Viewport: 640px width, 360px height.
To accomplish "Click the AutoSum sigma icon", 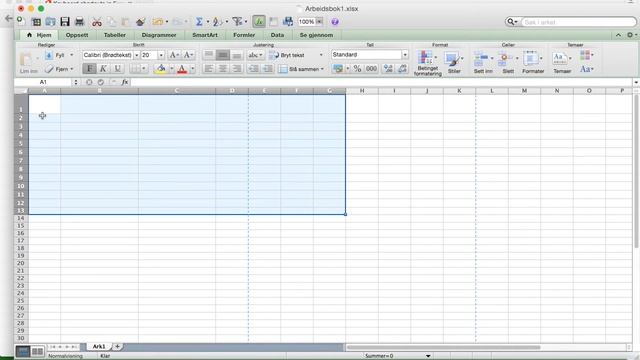I will tap(199, 22).
